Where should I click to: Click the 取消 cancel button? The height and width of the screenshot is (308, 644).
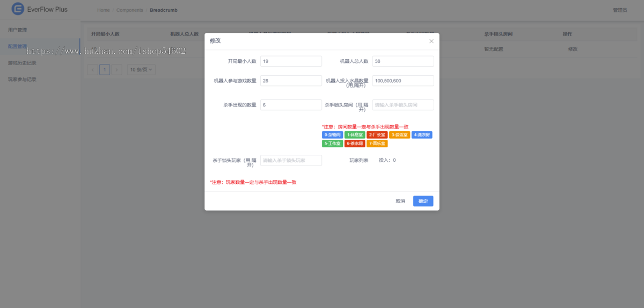click(400, 201)
